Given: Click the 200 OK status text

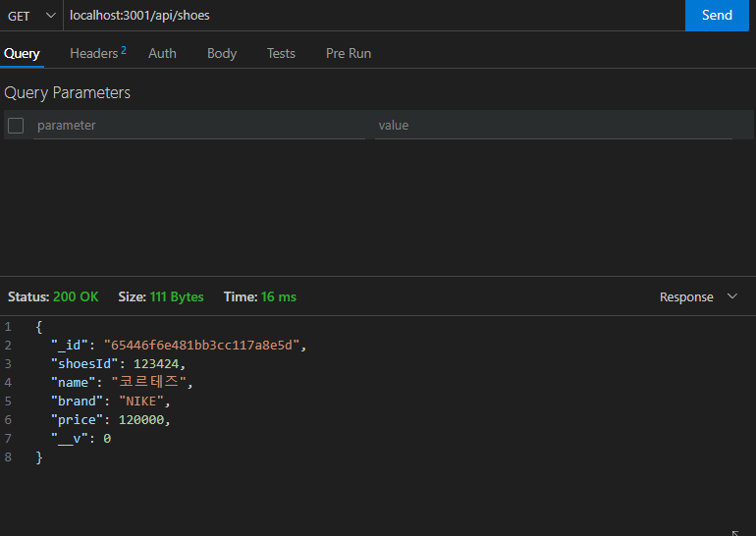Looking at the screenshot, I should (x=76, y=296).
